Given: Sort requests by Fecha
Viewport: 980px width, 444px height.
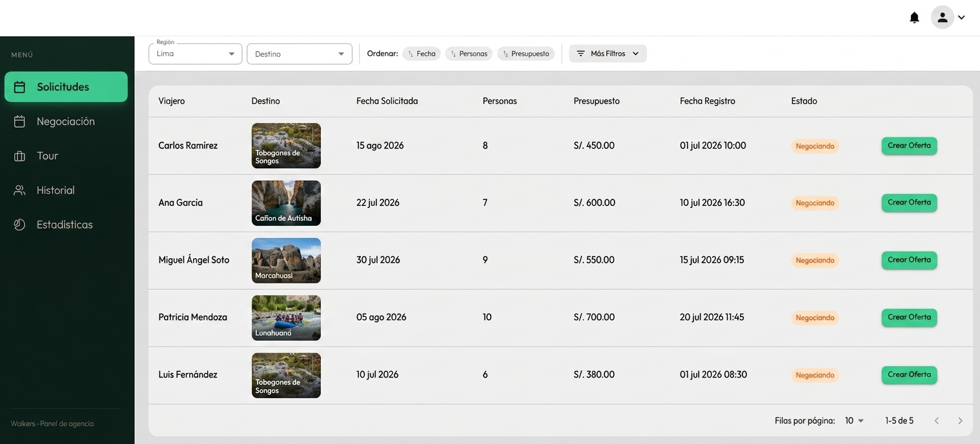Looking at the screenshot, I should 422,54.
